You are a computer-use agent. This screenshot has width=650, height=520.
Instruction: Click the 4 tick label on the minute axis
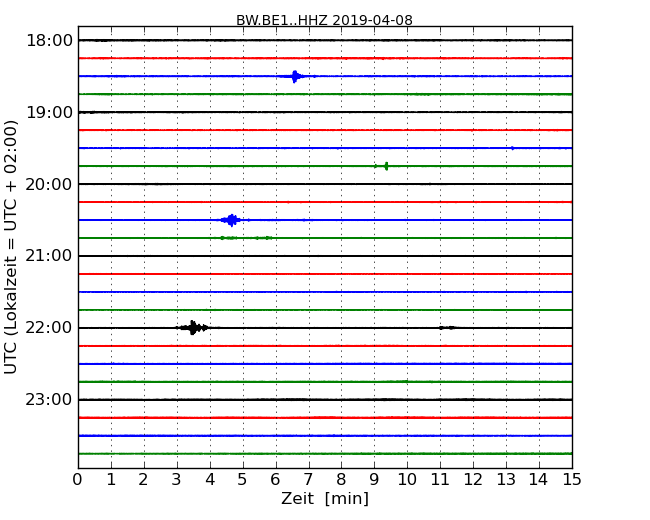pos(210,480)
